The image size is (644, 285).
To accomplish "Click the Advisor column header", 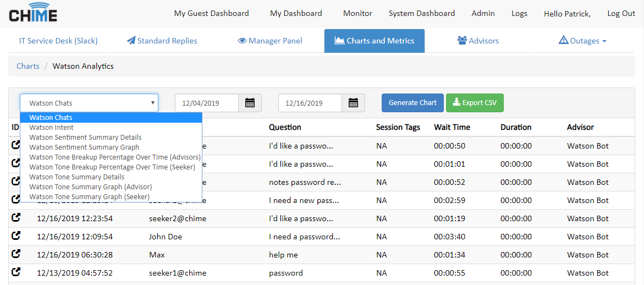I will [x=580, y=127].
